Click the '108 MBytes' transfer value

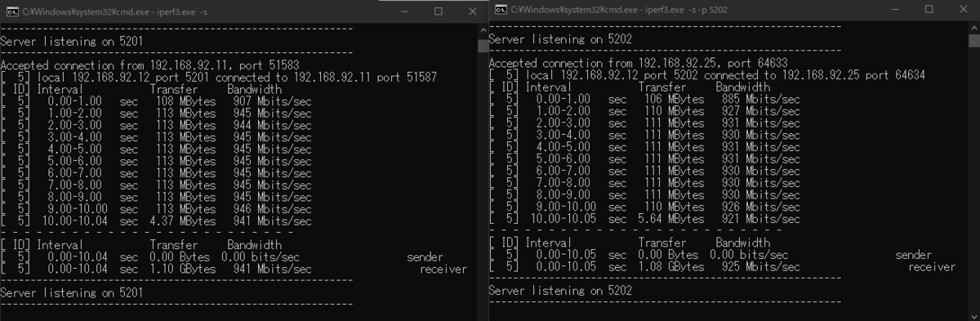tap(185, 101)
